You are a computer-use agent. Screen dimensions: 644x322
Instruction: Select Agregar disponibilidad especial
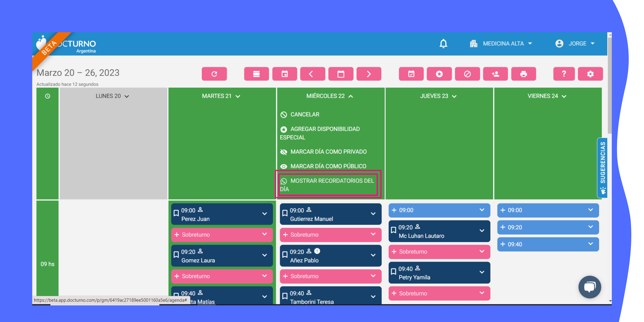pyautogui.click(x=320, y=133)
